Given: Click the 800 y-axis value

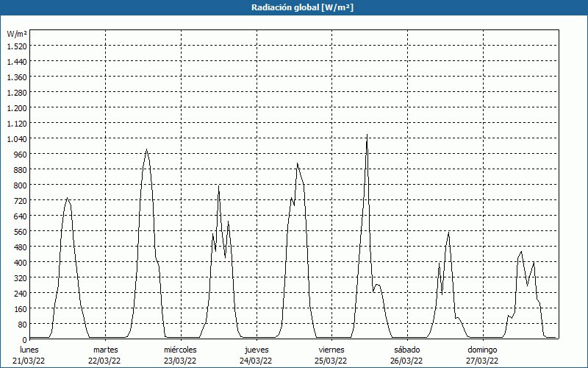Looking at the screenshot, I should pos(21,185).
